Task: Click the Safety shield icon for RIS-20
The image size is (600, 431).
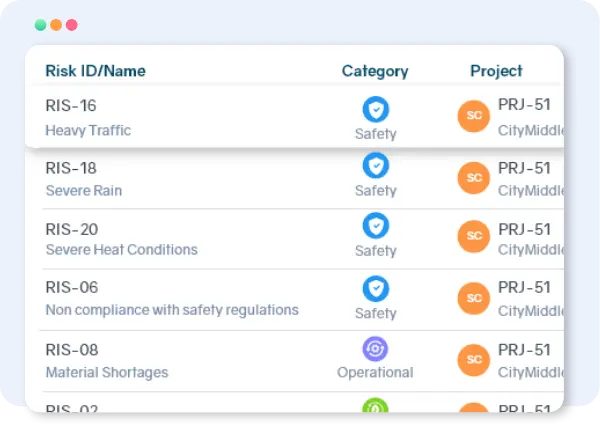Action: click(375, 226)
